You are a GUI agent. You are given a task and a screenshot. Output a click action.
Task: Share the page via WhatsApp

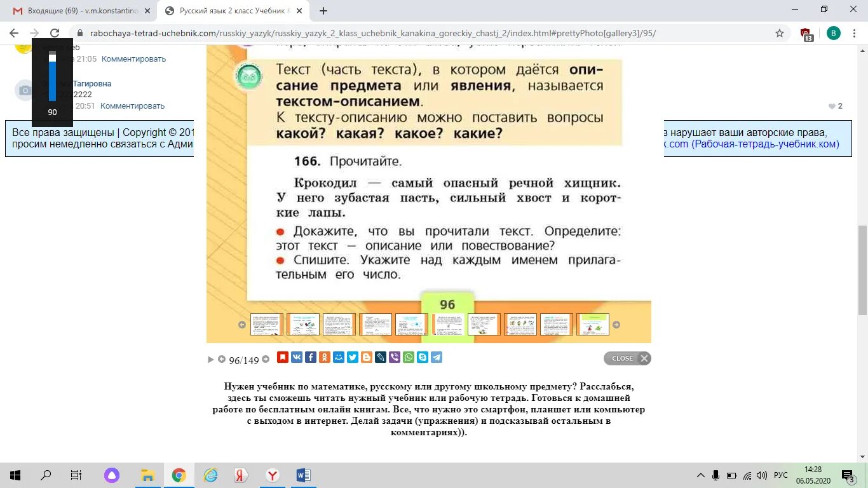(x=409, y=357)
